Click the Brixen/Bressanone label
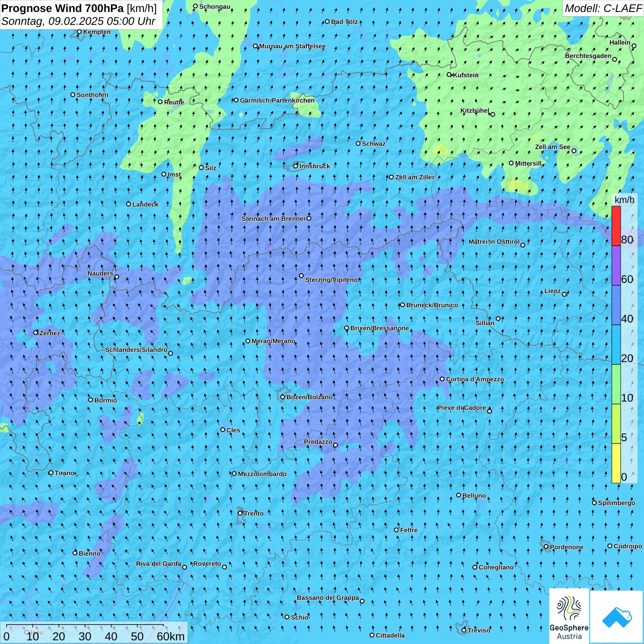The height and width of the screenshot is (644, 644). click(x=379, y=328)
